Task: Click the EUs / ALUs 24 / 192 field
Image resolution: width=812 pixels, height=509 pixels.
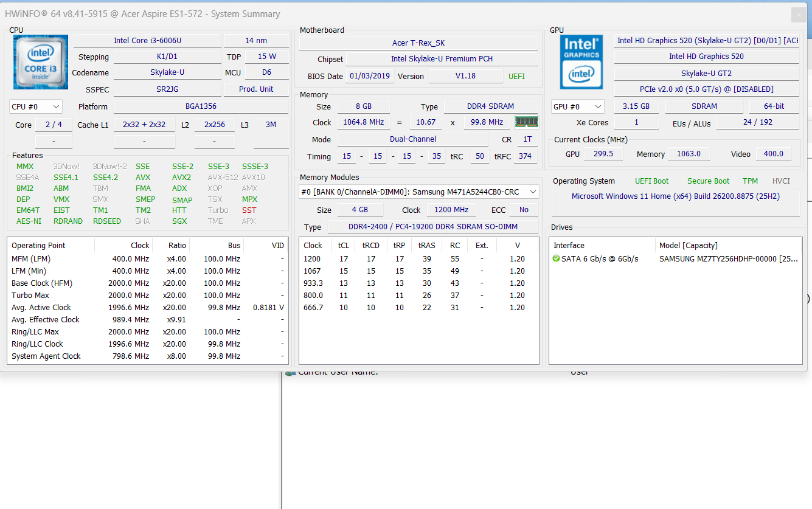Action: (x=758, y=122)
